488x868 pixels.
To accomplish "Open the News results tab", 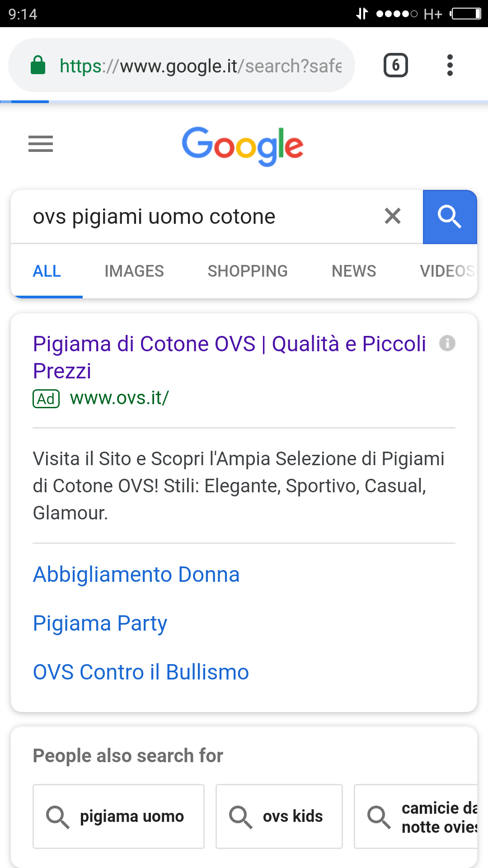I will tap(354, 271).
